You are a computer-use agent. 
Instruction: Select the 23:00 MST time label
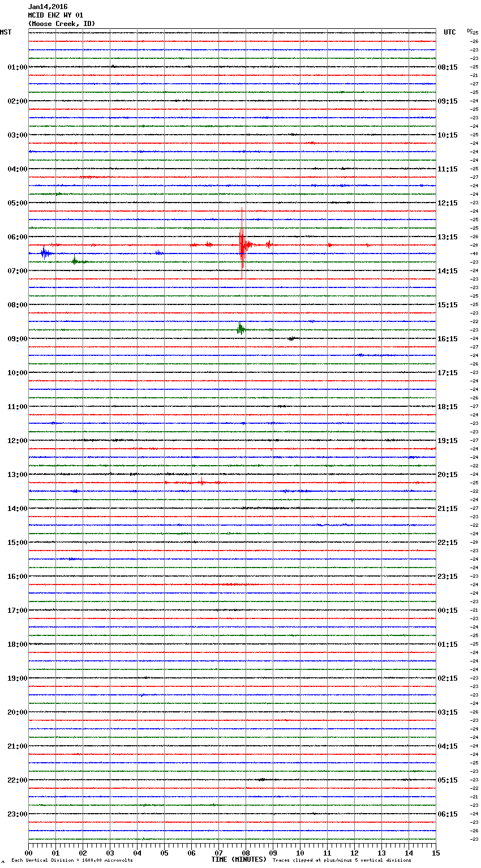click(x=18, y=814)
